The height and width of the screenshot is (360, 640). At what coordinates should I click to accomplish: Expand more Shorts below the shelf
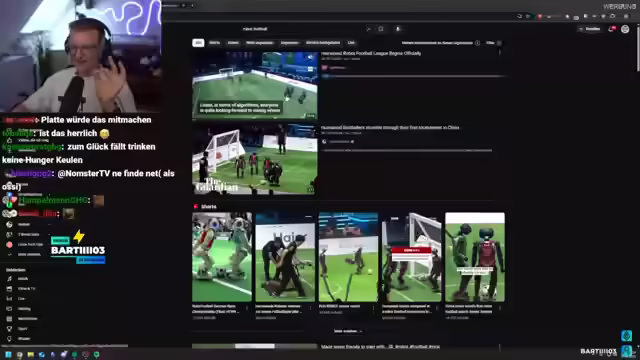tap(348, 331)
